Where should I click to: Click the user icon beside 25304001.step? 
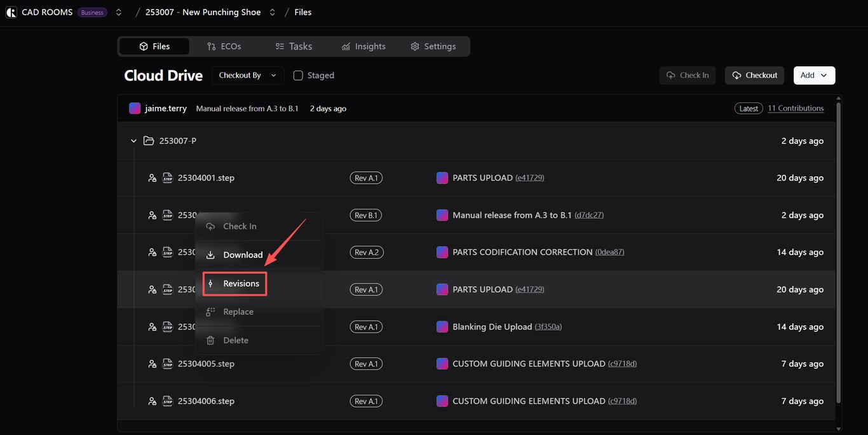tap(152, 178)
